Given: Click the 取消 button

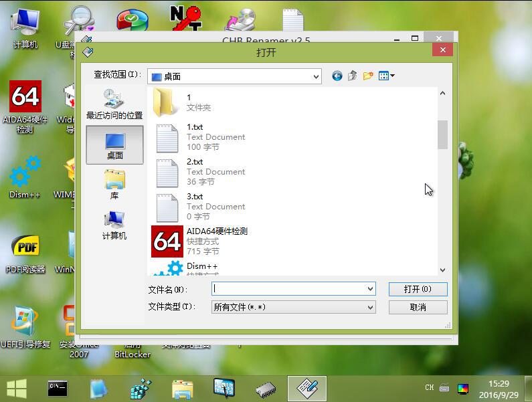Looking at the screenshot, I should point(418,307).
